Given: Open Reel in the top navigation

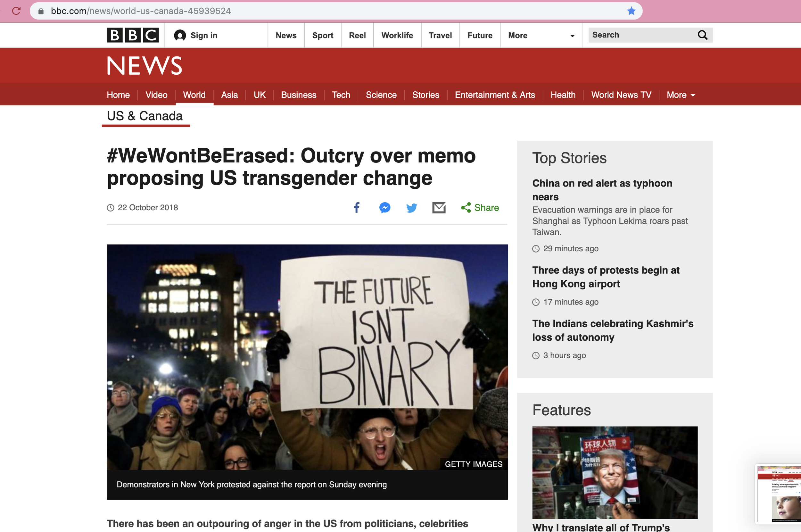Looking at the screenshot, I should [357, 35].
